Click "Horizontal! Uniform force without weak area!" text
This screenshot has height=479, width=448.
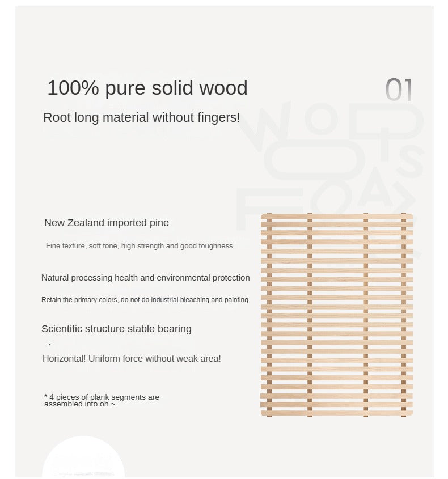pyautogui.click(x=132, y=359)
